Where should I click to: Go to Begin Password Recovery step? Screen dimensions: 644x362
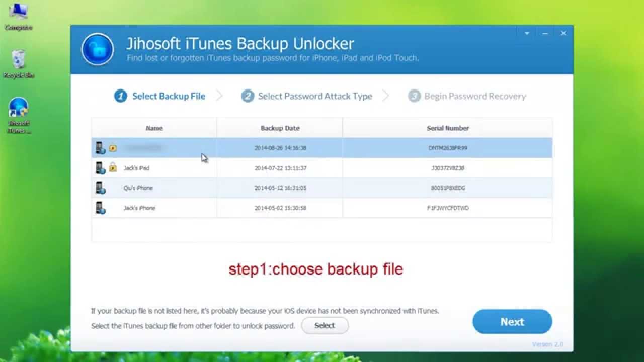[467, 96]
